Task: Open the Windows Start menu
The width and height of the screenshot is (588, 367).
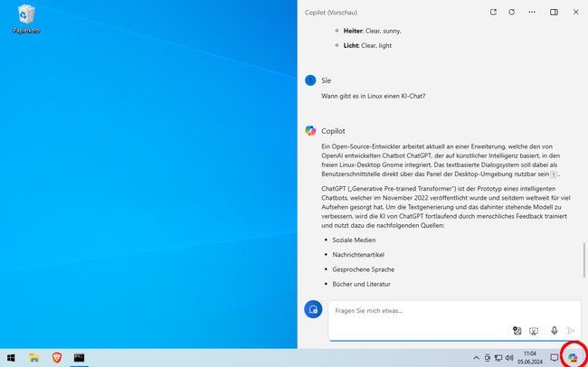Action: pyautogui.click(x=11, y=358)
